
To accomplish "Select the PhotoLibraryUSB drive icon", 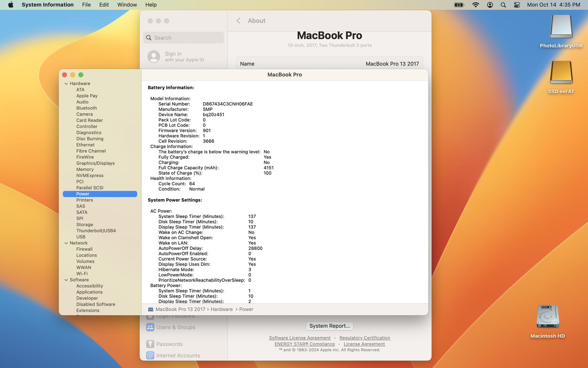I will [x=561, y=27].
